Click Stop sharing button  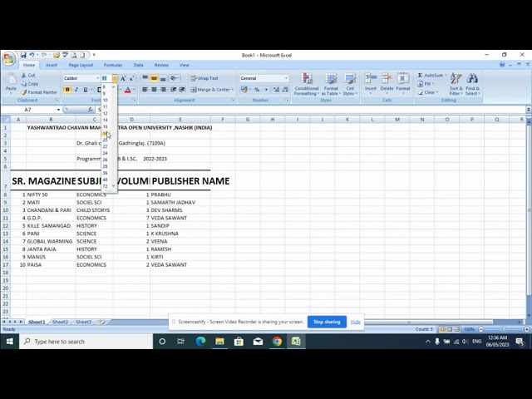(327, 322)
